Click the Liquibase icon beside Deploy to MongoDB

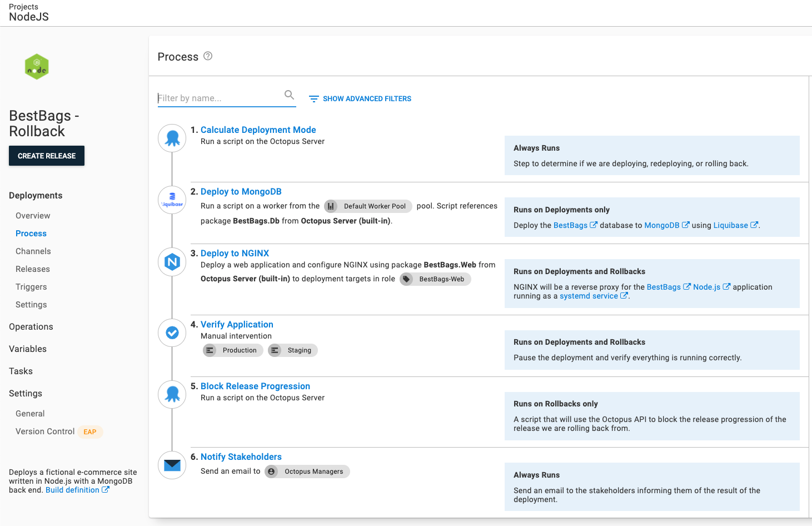(x=172, y=200)
